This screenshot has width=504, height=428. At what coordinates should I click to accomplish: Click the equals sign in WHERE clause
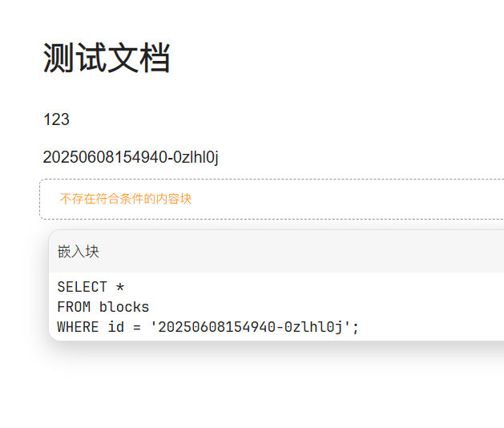tap(137, 327)
